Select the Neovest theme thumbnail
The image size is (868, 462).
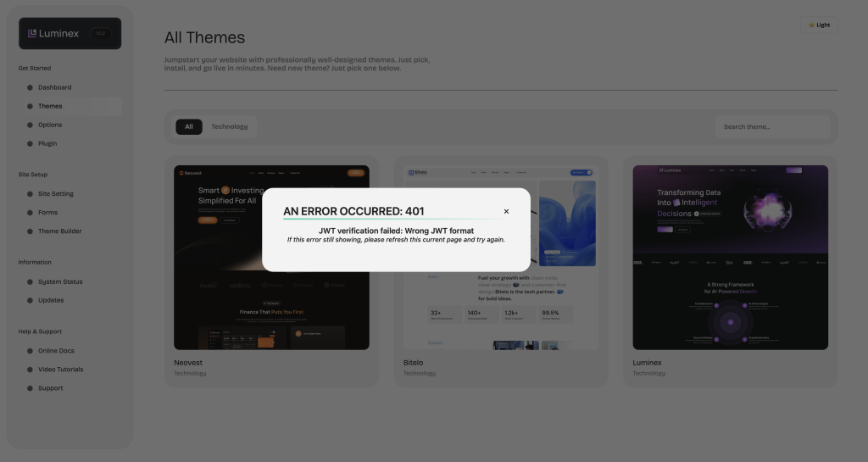click(x=271, y=257)
